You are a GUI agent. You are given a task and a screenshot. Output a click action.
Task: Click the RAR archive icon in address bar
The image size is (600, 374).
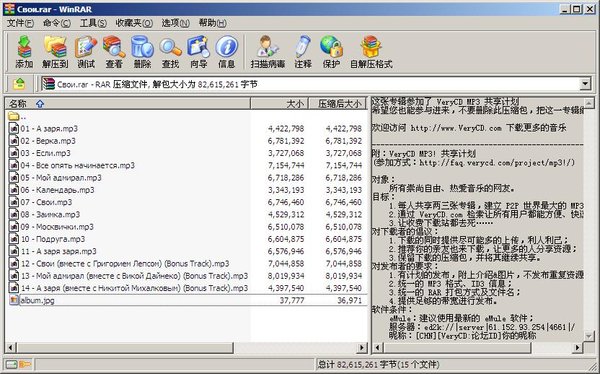[x=49, y=84]
